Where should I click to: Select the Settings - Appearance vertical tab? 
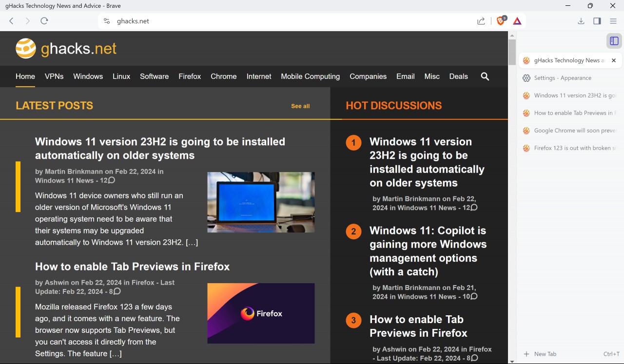(x=570, y=78)
